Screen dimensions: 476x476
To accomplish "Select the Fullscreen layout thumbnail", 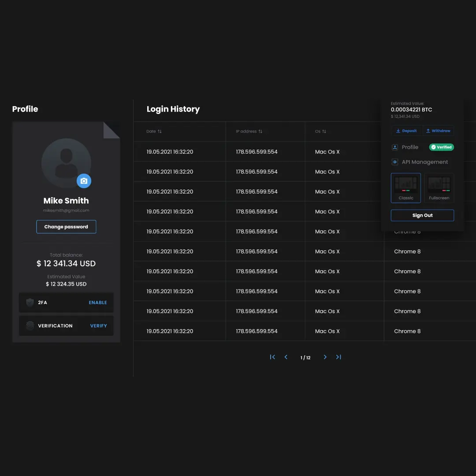I will pyautogui.click(x=439, y=188).
